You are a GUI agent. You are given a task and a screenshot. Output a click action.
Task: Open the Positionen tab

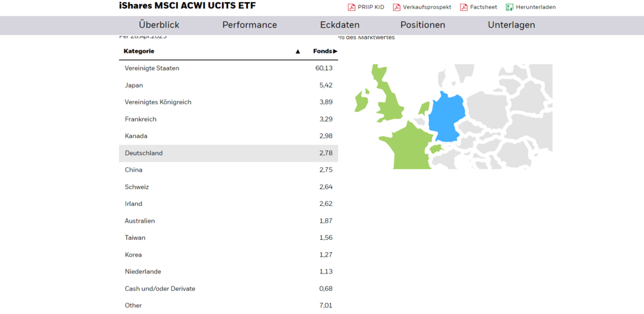[x=422, y=25]
